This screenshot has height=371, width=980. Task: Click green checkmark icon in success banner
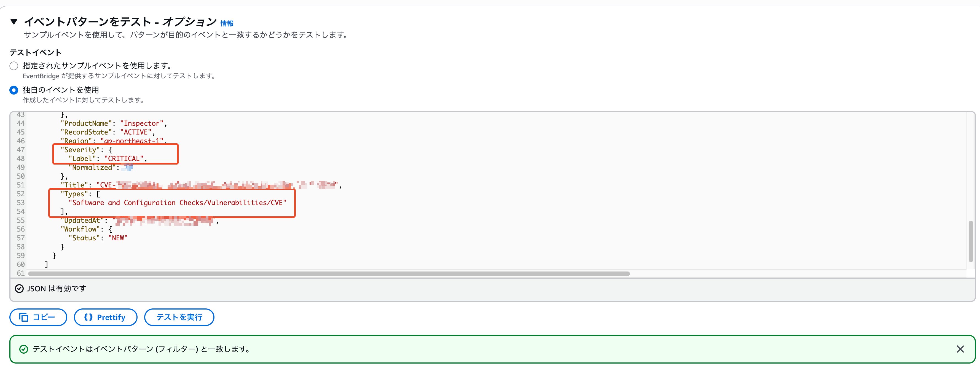pyautogui.click(x=24, y=349)
